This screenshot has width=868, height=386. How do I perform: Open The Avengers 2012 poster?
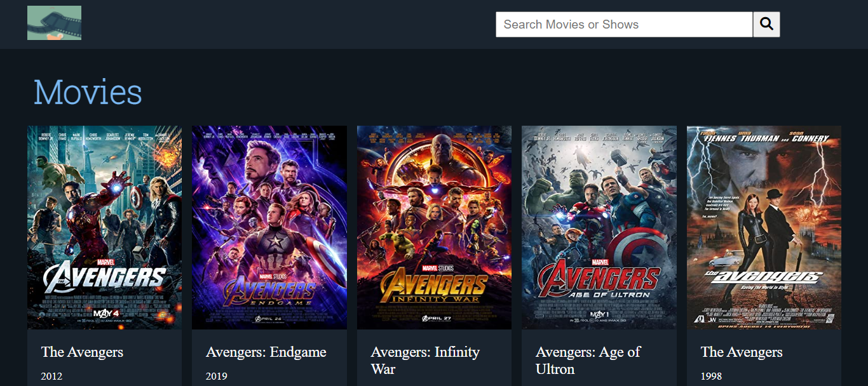104,227
